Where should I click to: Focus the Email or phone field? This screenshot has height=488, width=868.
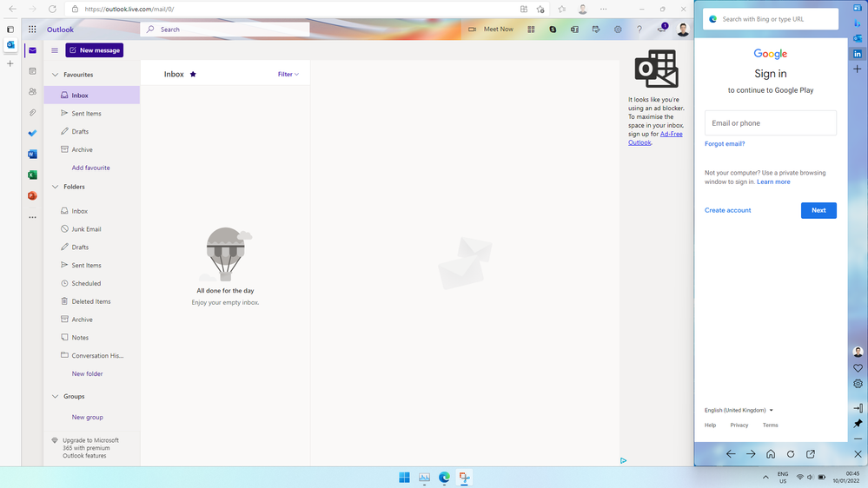pyautogui.click(x=770, y=122)
